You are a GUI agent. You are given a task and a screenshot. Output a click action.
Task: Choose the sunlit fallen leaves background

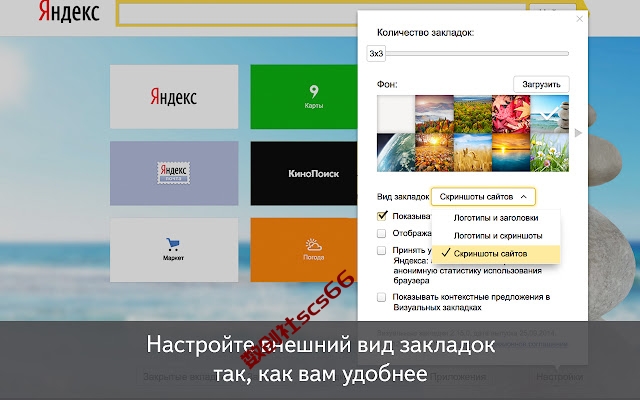click(x=434, y=152)
